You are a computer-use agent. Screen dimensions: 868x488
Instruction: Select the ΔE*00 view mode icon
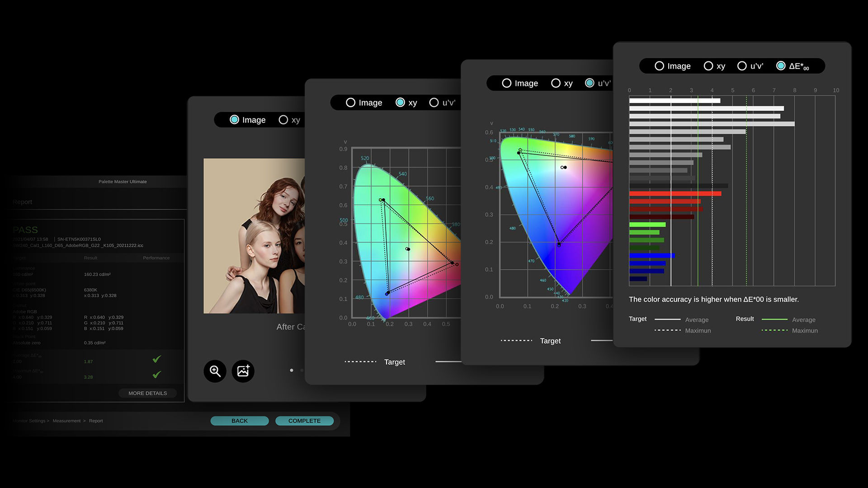click(x=782, y=66)
